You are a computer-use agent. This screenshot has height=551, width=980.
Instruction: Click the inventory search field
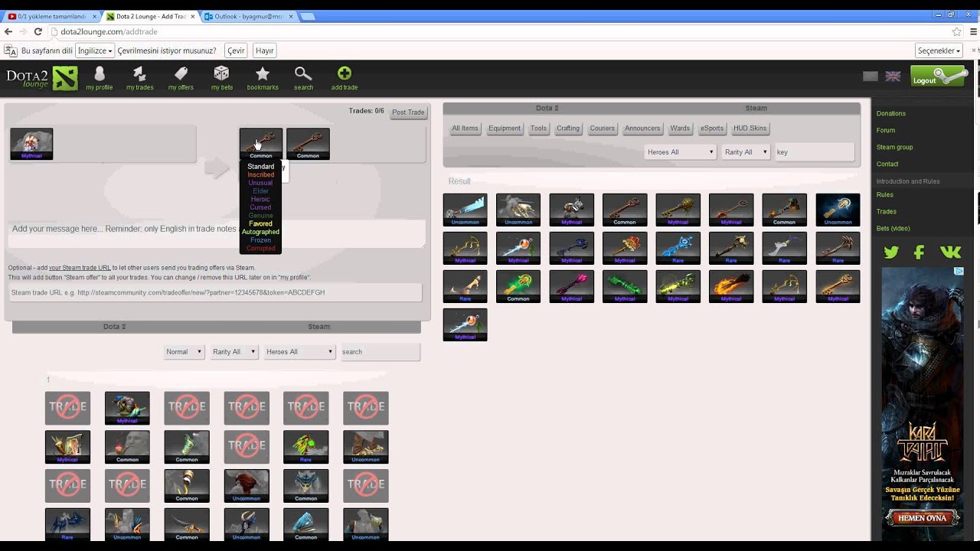(380, 352)
